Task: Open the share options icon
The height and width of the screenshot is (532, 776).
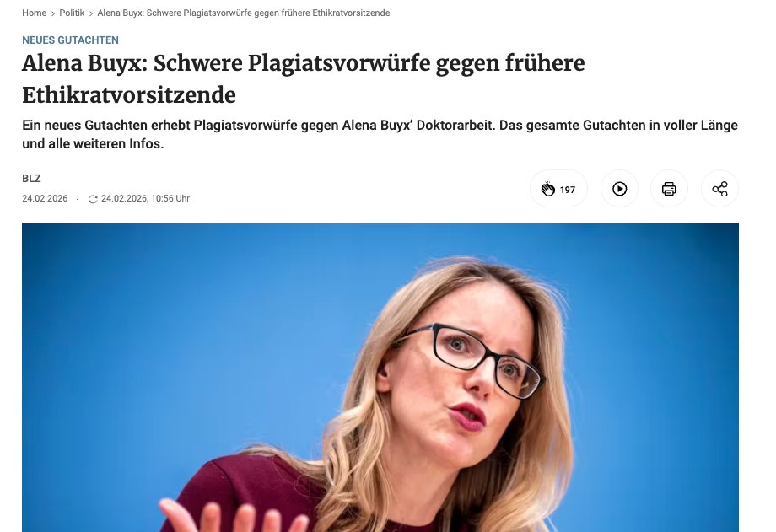Action: [x=719, y=189]
